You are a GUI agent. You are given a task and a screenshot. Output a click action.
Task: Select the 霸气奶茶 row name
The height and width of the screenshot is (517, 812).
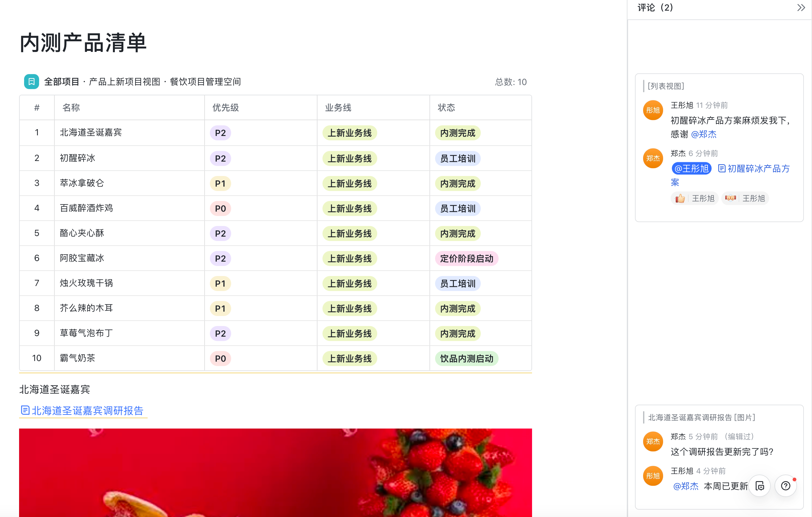pos(78,358)
